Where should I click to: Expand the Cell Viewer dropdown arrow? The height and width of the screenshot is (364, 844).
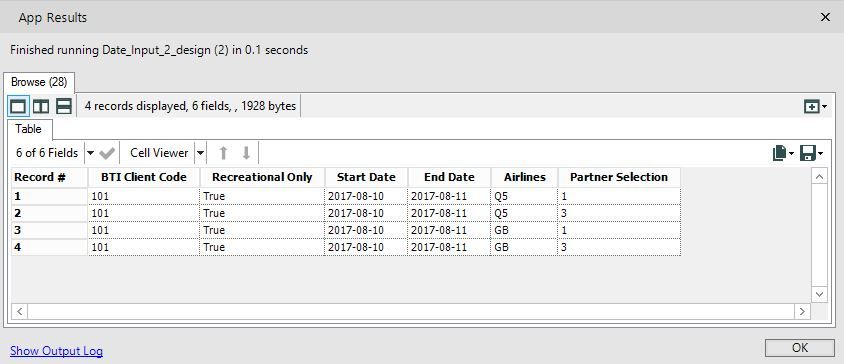click(200, 153)
